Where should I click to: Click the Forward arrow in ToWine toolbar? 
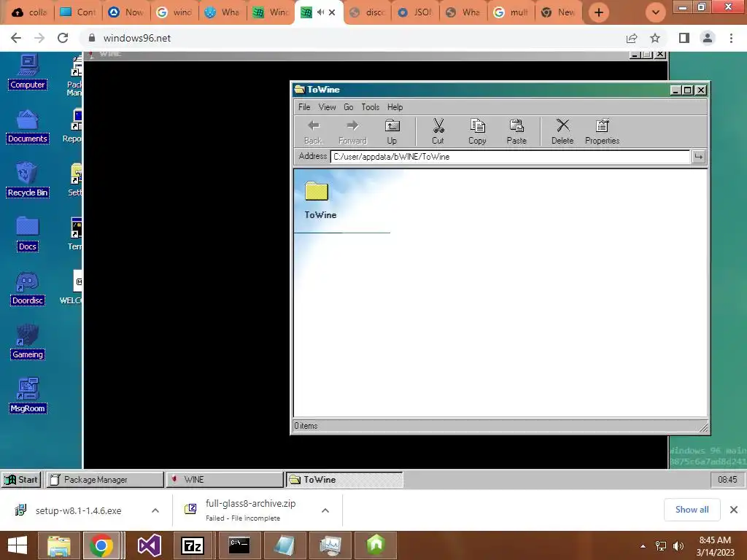[352, 131]
